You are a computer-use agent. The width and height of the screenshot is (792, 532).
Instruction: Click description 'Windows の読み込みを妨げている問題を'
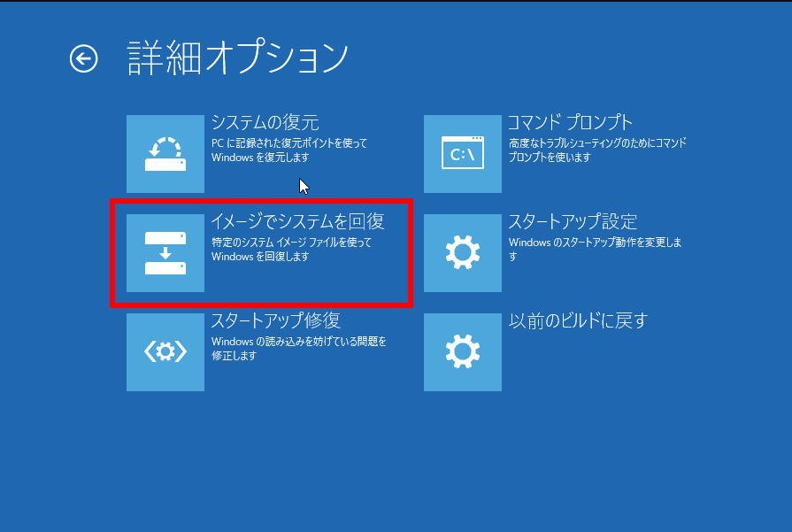click(x=299, y=342)
